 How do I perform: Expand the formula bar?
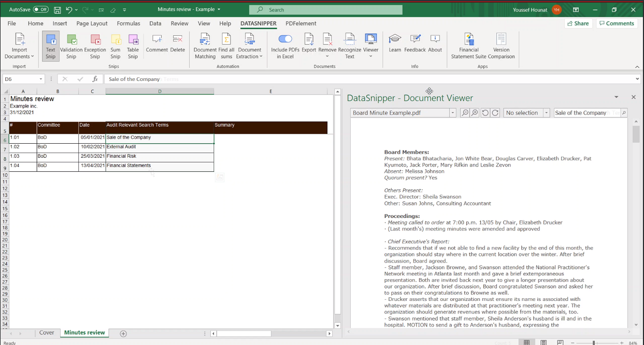(x=637, y=79)
